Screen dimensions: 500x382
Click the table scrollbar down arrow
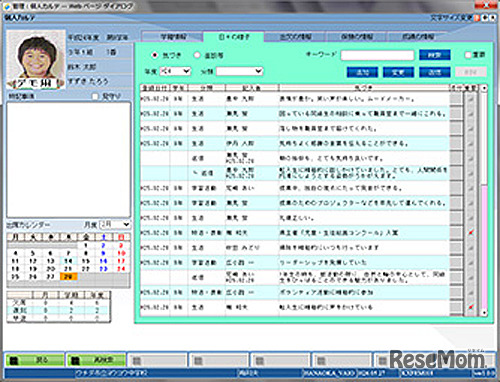[x=484, y=313]
